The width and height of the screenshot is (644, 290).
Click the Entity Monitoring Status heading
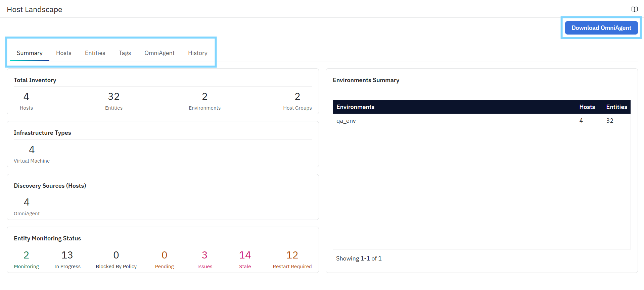click(47, 238)
